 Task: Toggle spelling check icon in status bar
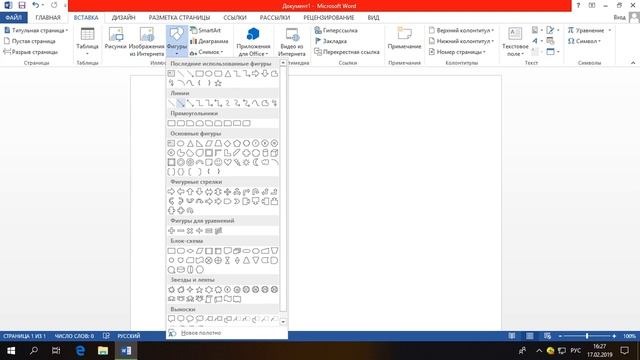pos(106,336)
